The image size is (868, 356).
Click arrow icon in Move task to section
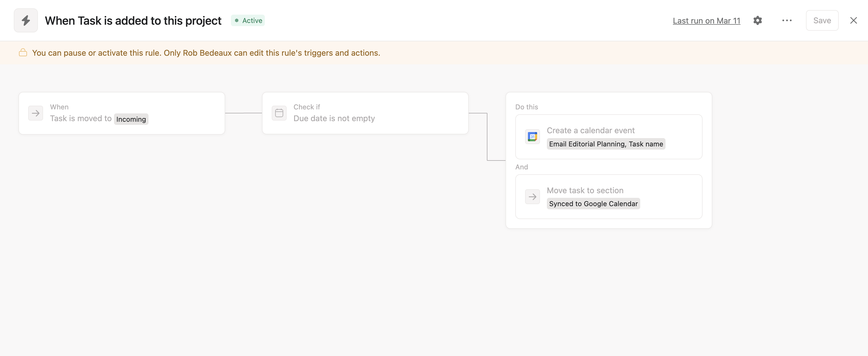click(533, 197)
